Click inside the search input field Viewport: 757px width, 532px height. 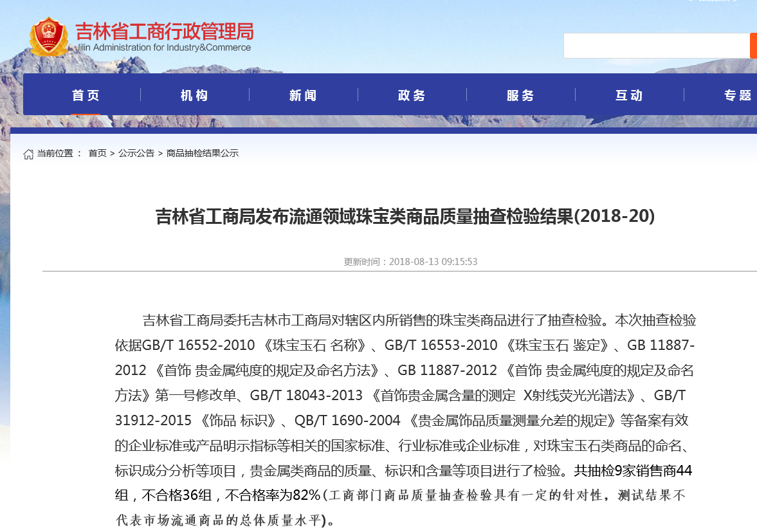point(657,46)
